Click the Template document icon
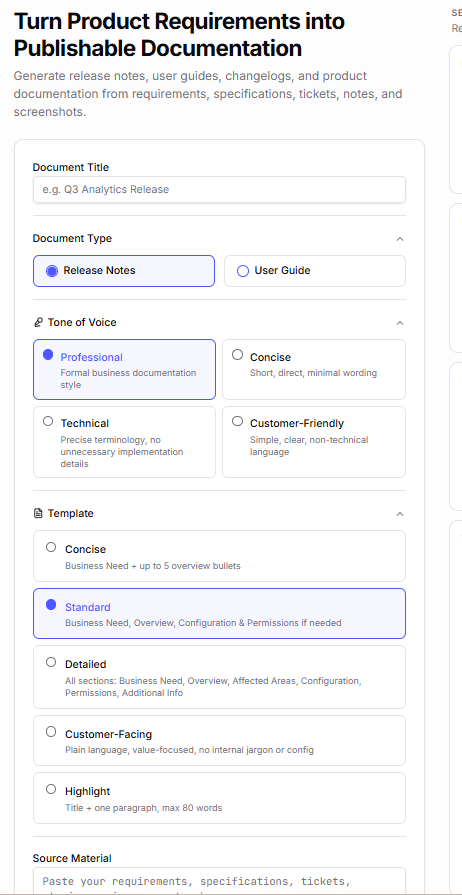 click(38, 514)
